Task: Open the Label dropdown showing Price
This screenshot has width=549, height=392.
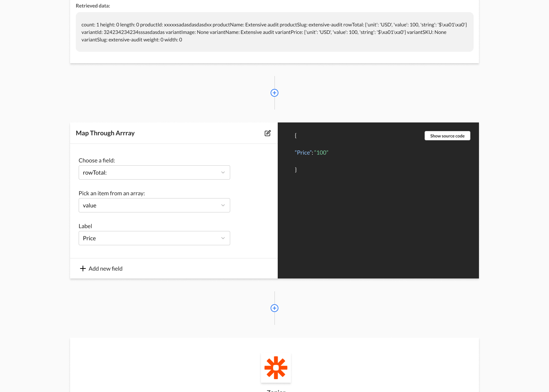Action: pos(154,238)
